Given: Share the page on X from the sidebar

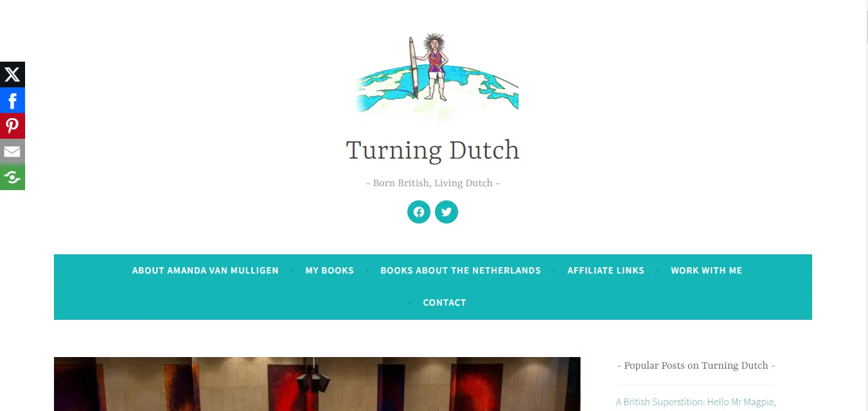Looking at the screenshot, I should coord(12,74).
